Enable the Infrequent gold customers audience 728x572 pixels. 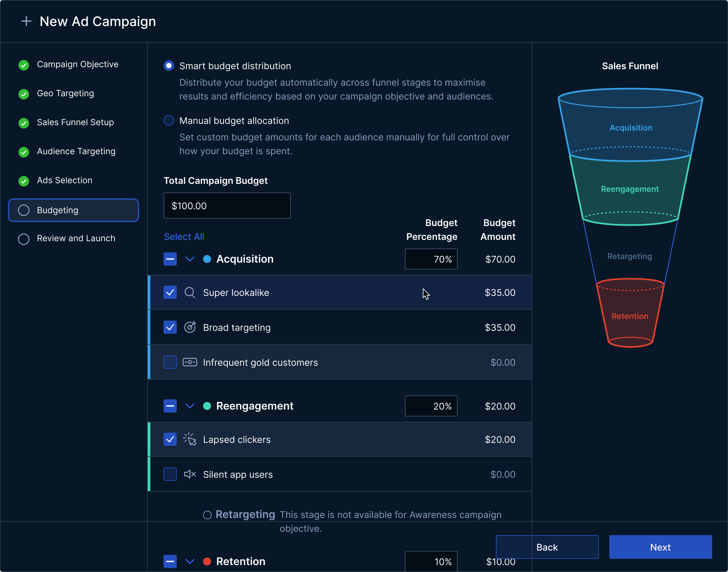coord(170,362)
